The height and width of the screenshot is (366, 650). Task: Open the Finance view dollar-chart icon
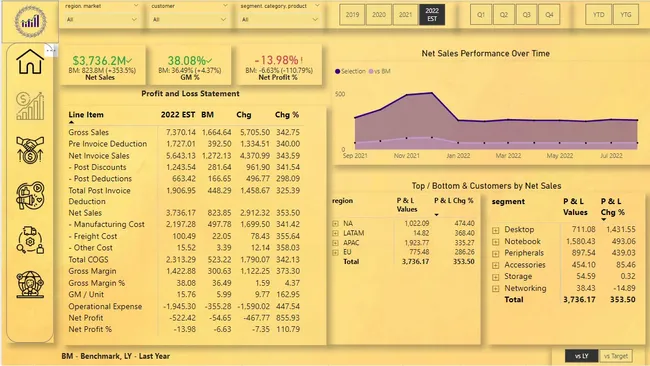(x=30, y=106)
